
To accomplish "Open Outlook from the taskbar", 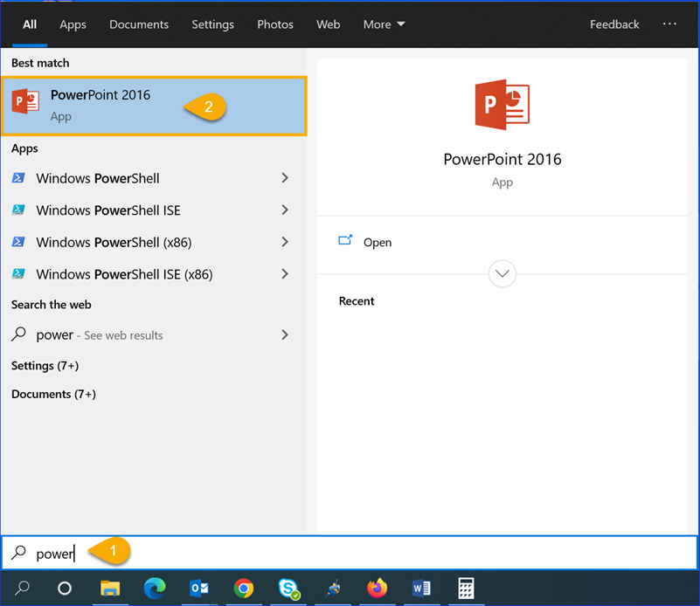I will coord(199,589).
